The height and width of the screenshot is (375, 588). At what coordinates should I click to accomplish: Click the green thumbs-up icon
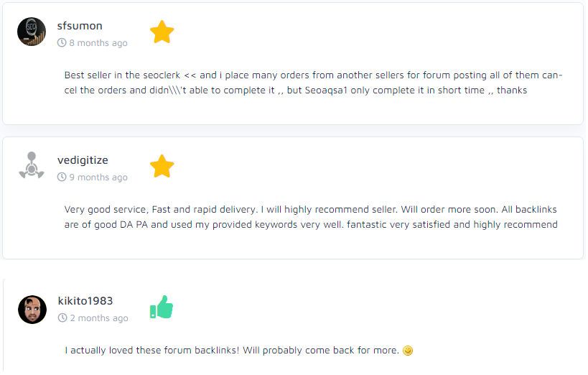click(x=162, y=307)
